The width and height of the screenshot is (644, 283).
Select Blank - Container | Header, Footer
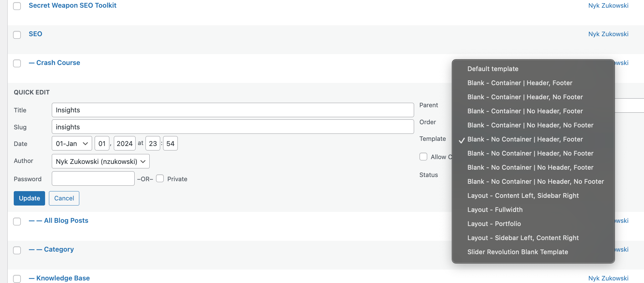pyautogui.click(x=533, y=83)
